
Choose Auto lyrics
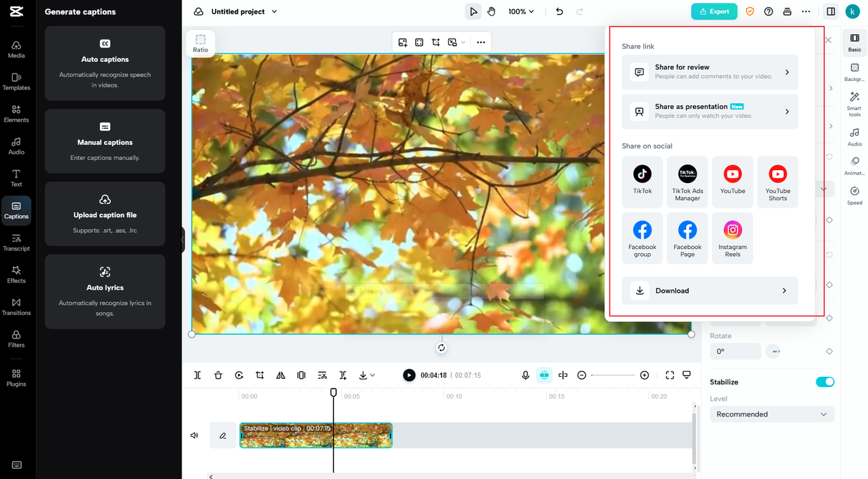coord(105,292)
